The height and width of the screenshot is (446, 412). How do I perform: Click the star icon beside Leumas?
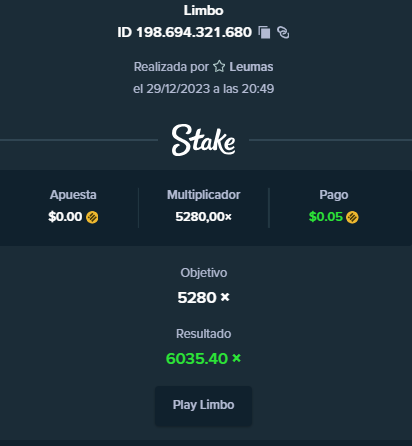(x=219, y=66)
